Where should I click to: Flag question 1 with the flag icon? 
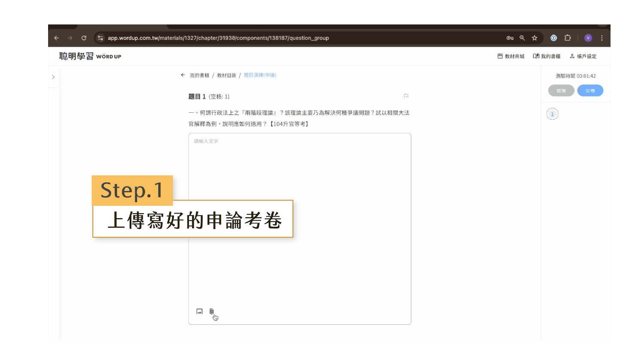pos(406,96)
